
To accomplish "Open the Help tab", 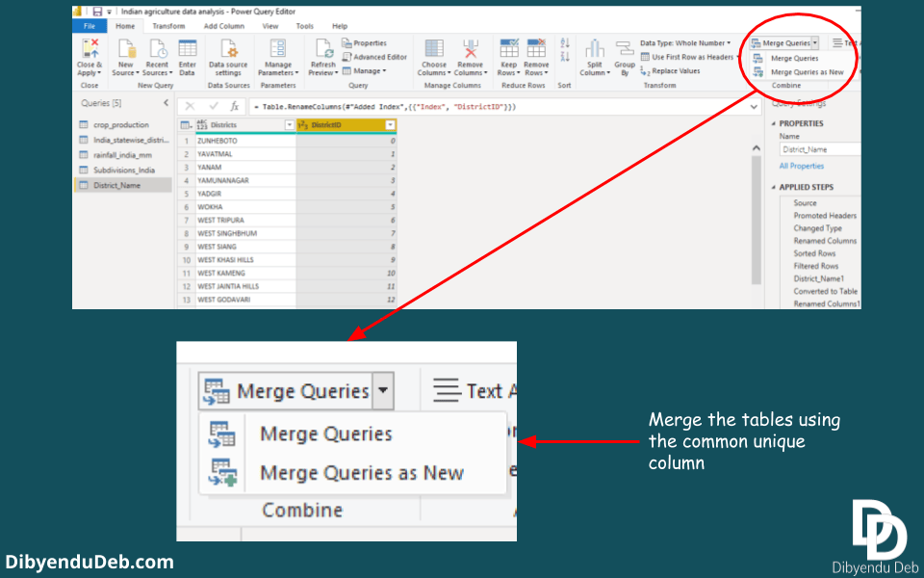I will (340, 26).
